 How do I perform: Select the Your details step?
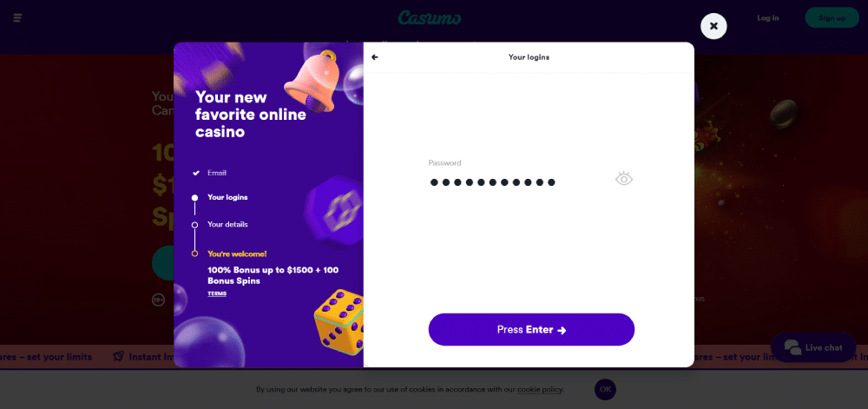pos(227,224)
